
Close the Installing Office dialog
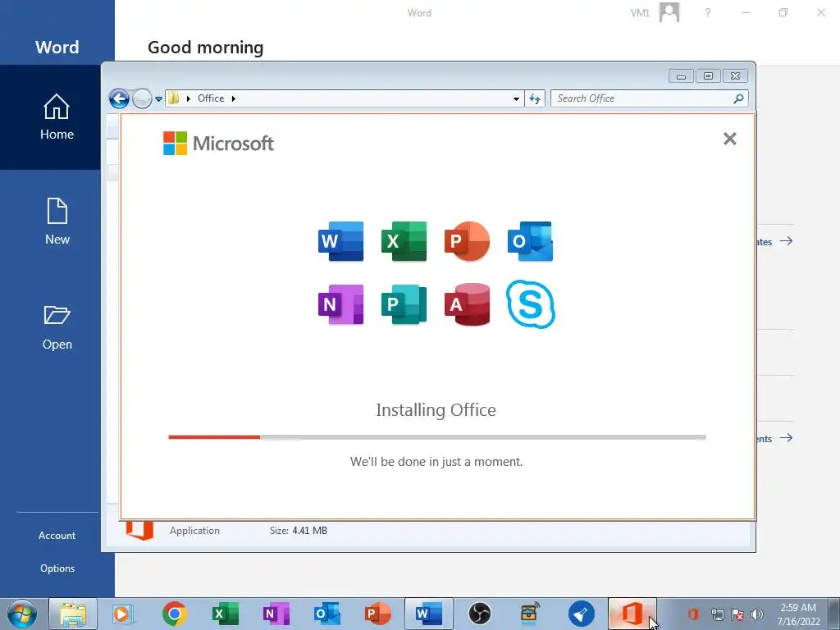click(x=729, y=139)
